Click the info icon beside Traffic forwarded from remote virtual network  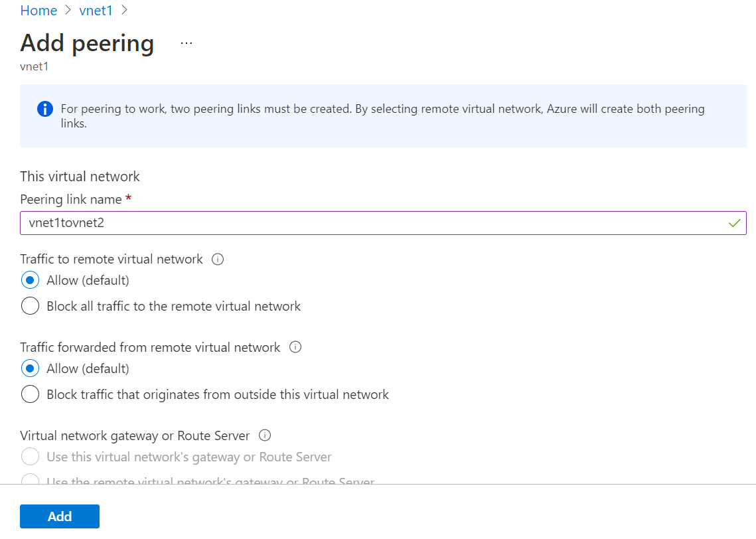point(295,347)
